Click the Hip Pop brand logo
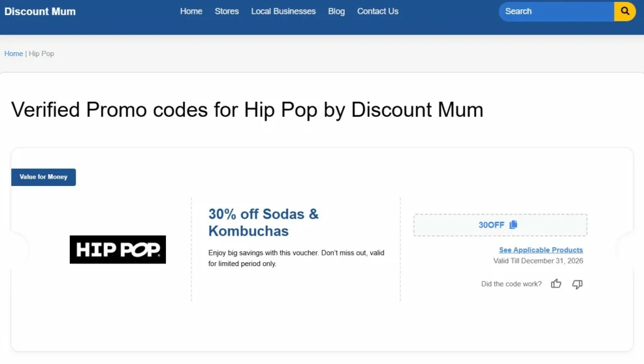The height and width of the screenshot is (364, 644). pyautogui.click(x=118, y=250)
